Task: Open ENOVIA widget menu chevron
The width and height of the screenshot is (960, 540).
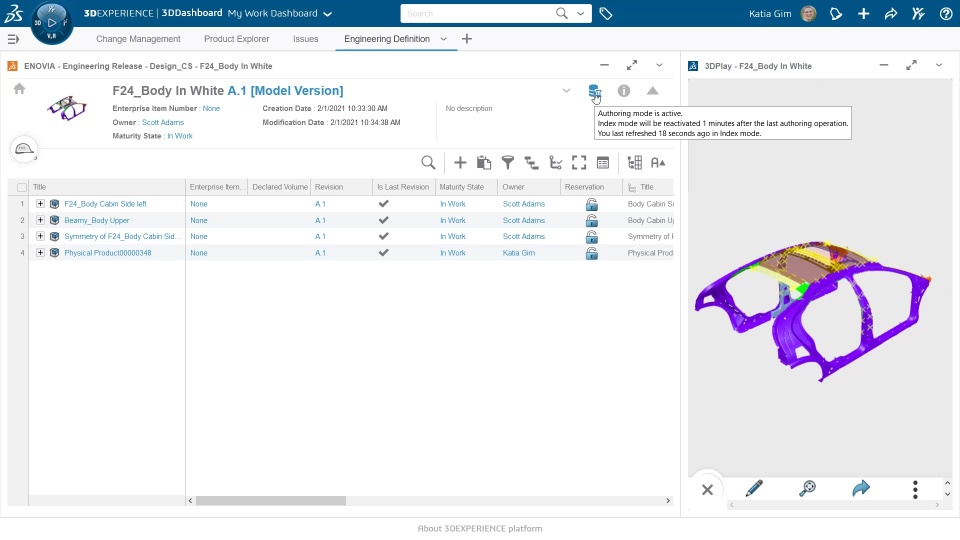Action: (x=659, y=65)
